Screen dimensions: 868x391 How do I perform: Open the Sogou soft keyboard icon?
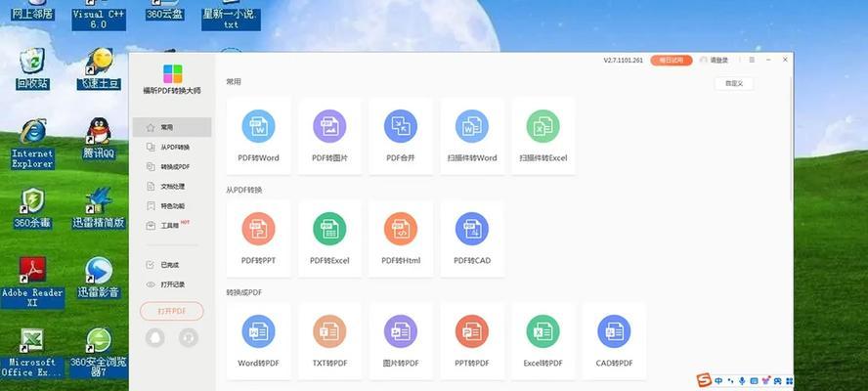coord(754,381)
